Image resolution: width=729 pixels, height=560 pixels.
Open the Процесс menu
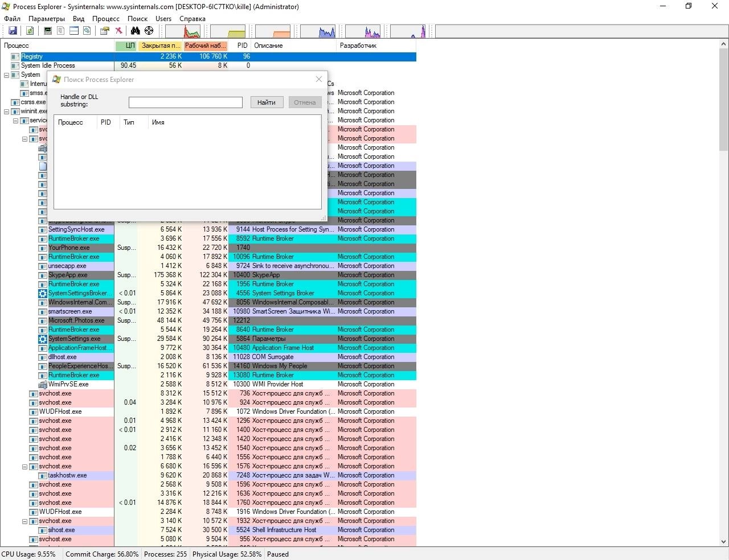[x=106, y=18]
